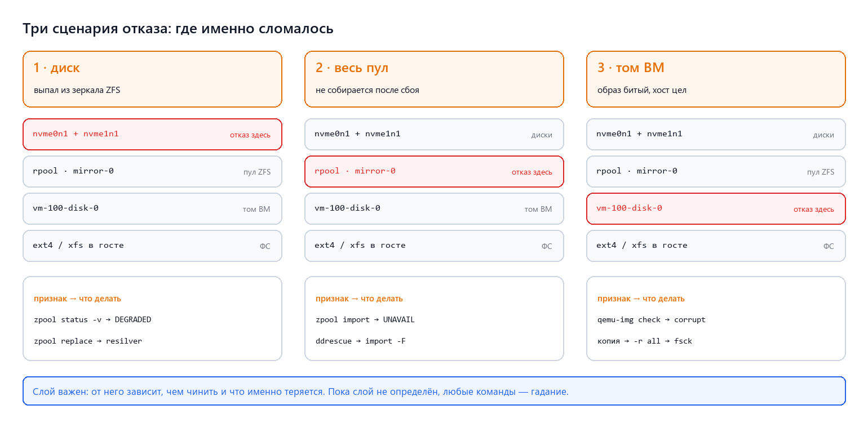Click "признак → что делать" above qemu-img check line
The image size is (868, 445).
tap(641, 299)
